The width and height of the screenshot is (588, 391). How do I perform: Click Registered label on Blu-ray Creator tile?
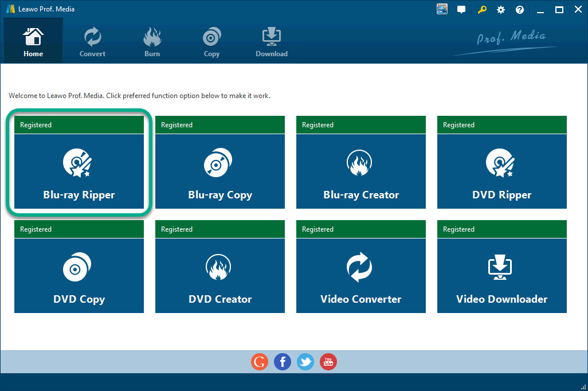pos(317,125)
